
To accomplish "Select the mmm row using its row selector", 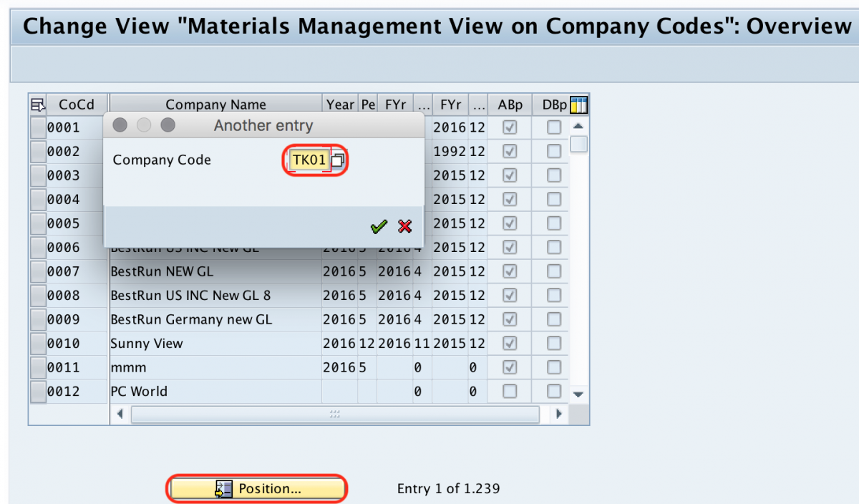I will 37,367.
